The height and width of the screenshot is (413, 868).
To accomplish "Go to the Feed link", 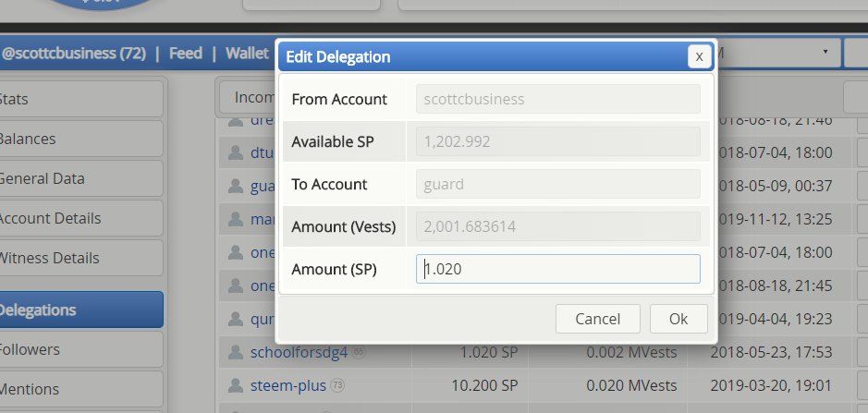I will pos(186,53).
